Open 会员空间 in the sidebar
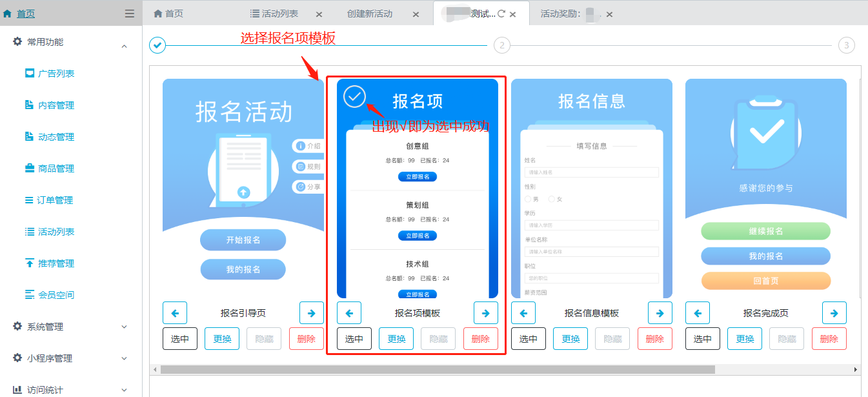Image resolution: width=868 pixels, height=397 pixels. click(x=56, y=295)
